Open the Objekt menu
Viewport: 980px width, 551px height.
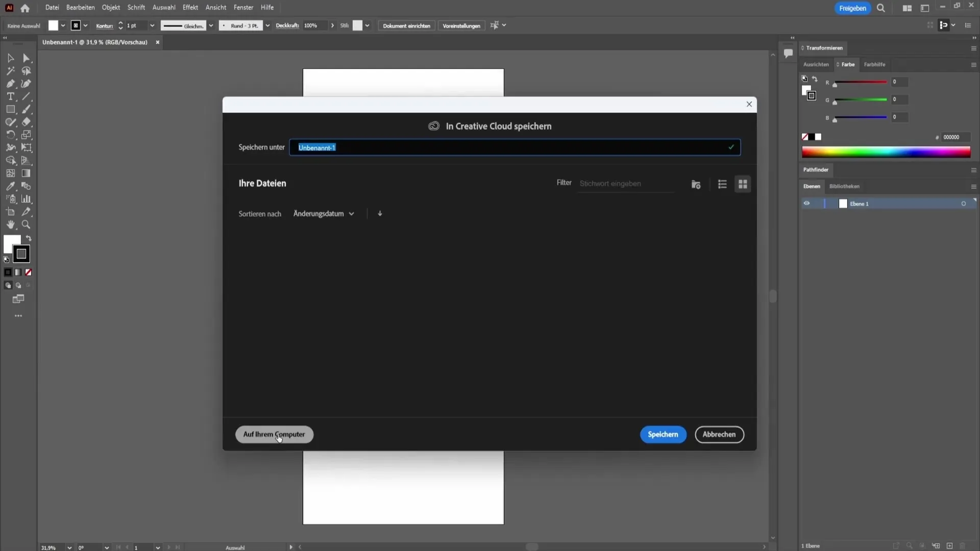[111, 8]
